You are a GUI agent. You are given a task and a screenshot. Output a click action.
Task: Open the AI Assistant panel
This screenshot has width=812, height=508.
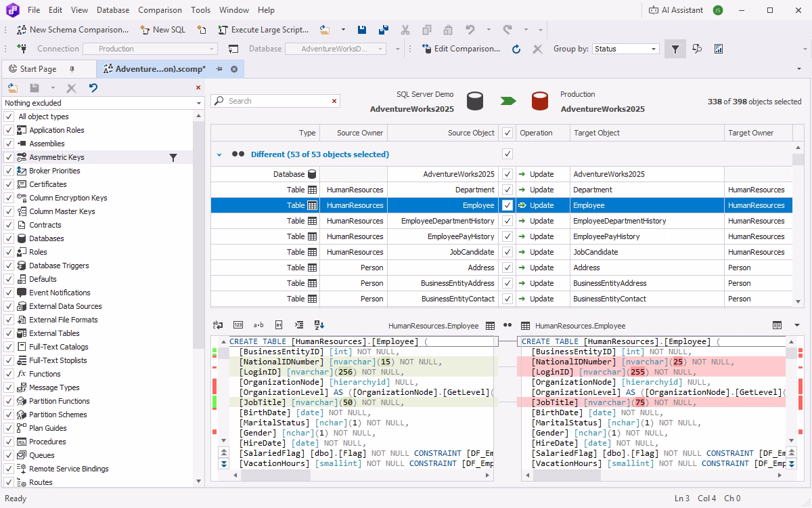(x=676, y=10)
